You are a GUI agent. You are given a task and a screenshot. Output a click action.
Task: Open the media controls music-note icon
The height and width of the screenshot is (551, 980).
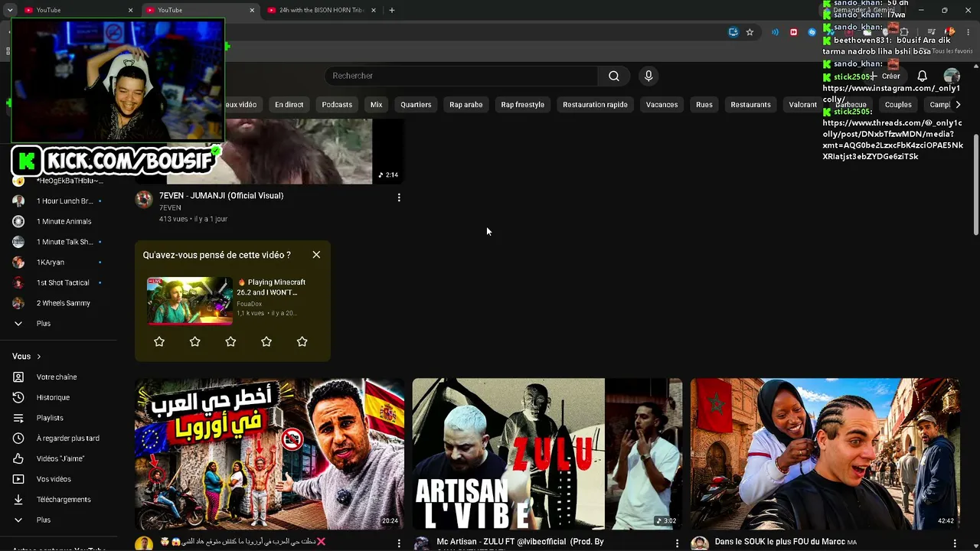click(932, 32)
